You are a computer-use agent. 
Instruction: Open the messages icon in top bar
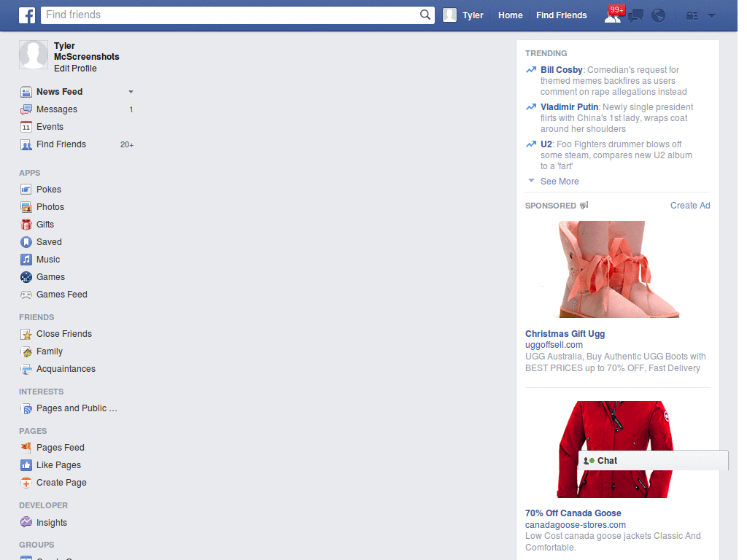[x=635, y=16]
